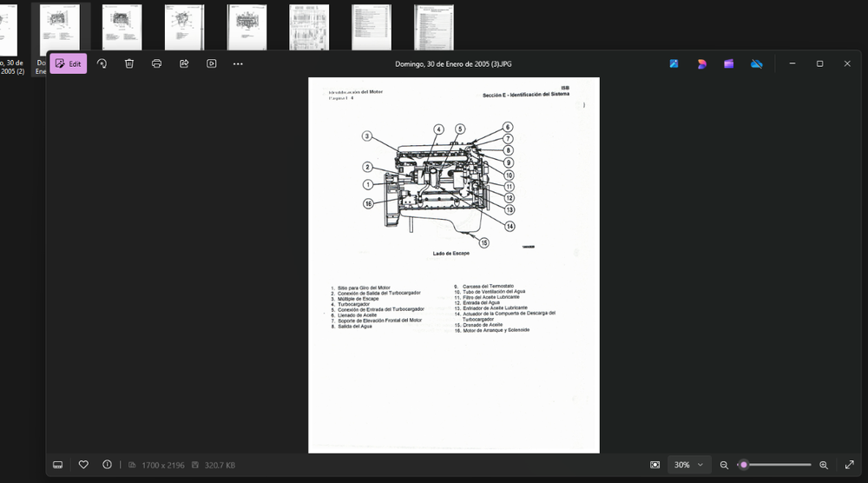The image size is (868, 483).
Task: Print the image with the printer icon
Action: click(x=156, y=63)
